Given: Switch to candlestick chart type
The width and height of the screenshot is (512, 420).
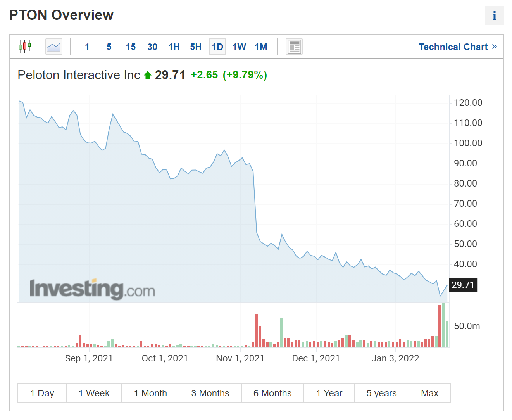Looking at the screenshot, I should (x=25, y=47).
